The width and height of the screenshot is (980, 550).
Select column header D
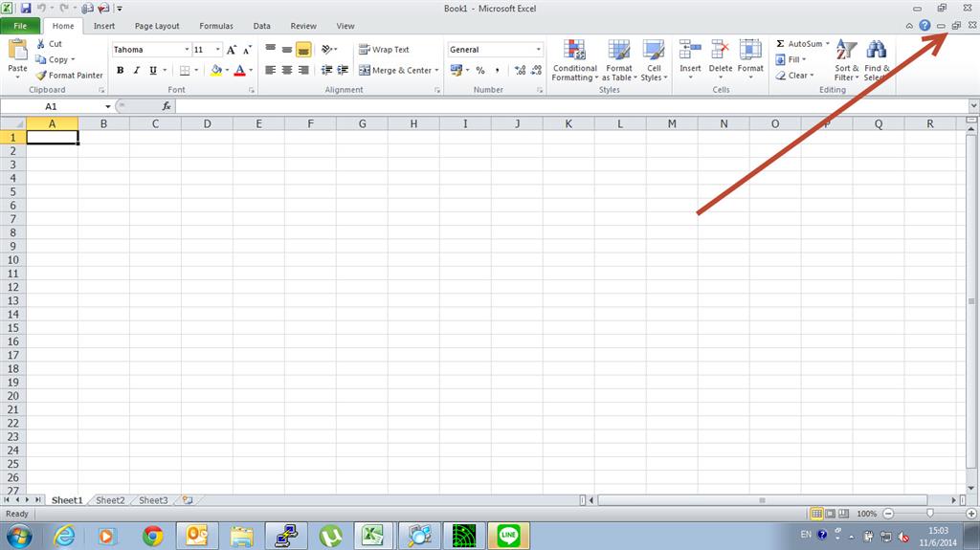[x=207, y=123]
